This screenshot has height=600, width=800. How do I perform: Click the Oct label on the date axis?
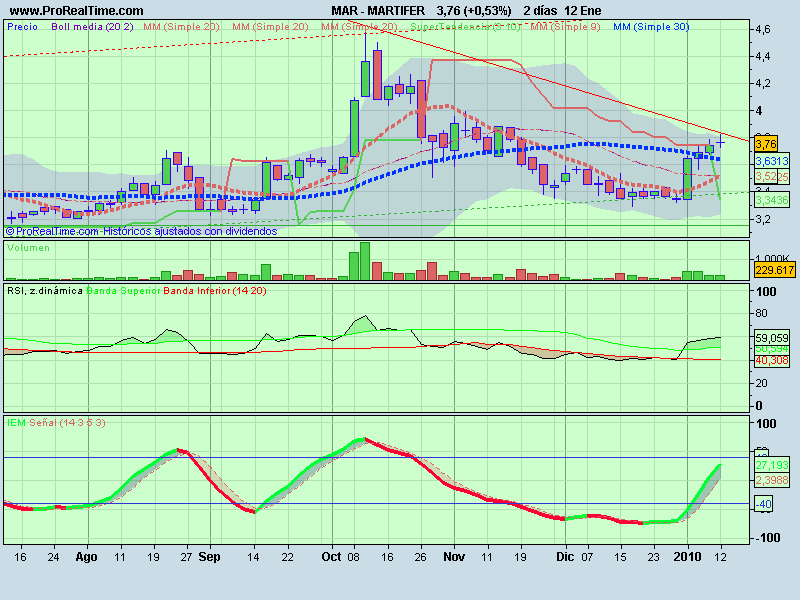point(331,555)
